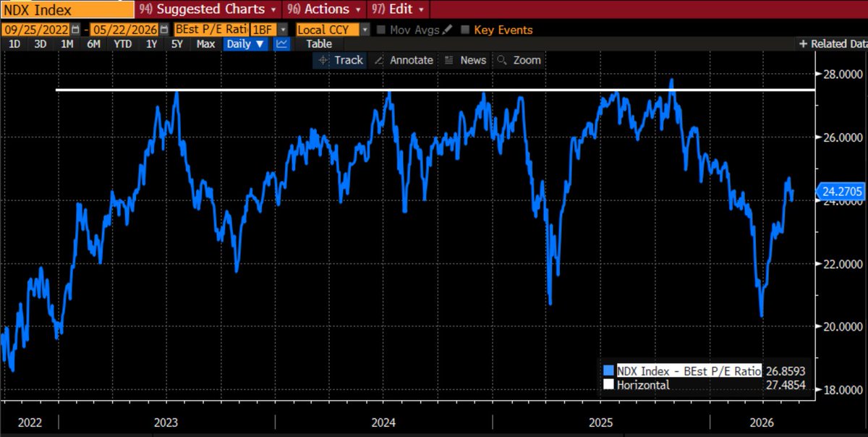Click the Zoom button label

(x=527, y=60)
